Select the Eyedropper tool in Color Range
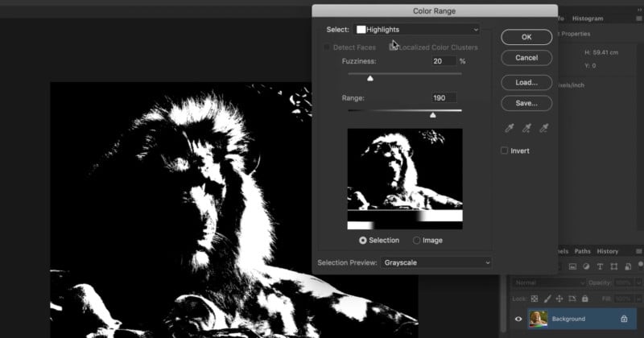This screenshot has height=338, width=644. [510, 128]
